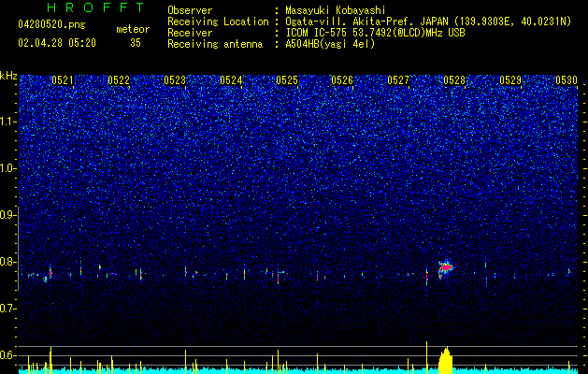
Task: Click the 0528 time marker
Action: coord(454,80)
